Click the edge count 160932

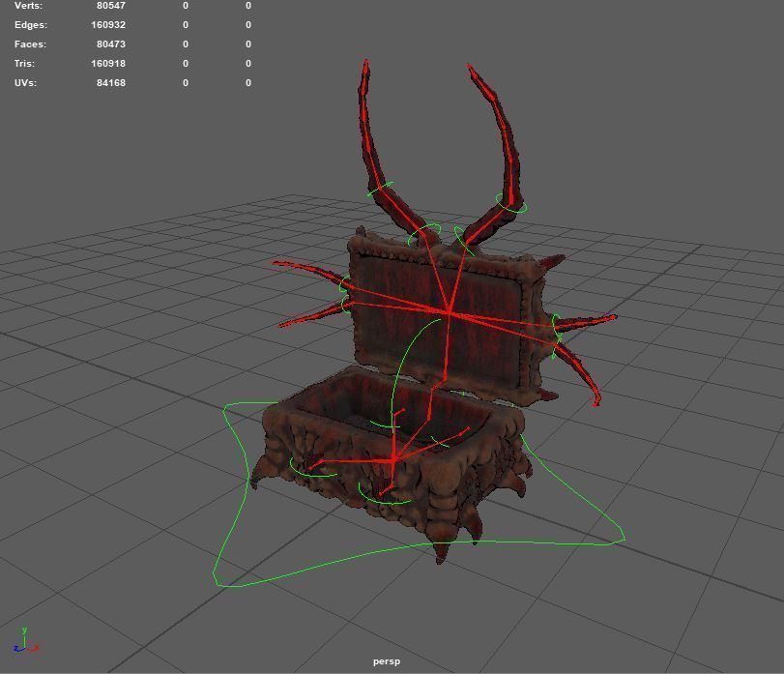point(108,25)
